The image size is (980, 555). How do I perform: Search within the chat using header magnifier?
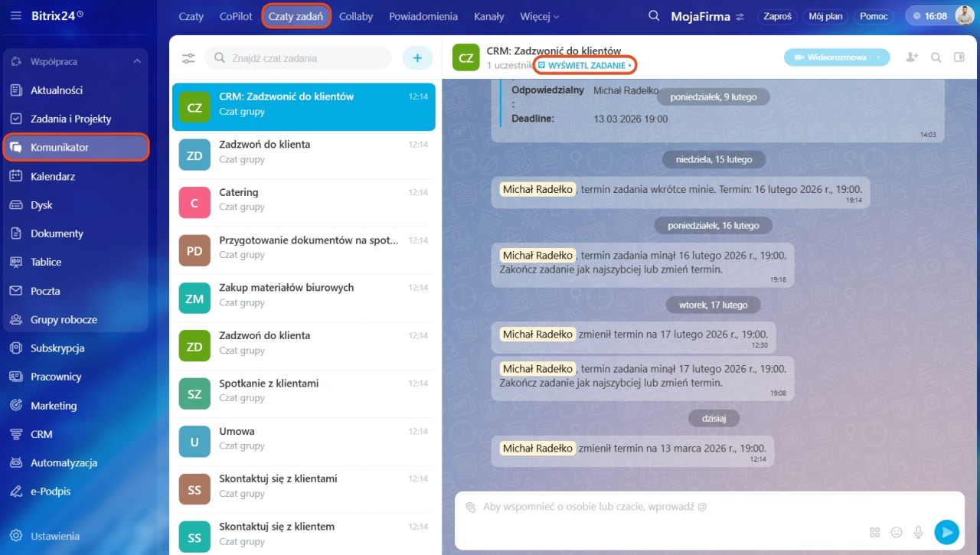coord(936,57)
